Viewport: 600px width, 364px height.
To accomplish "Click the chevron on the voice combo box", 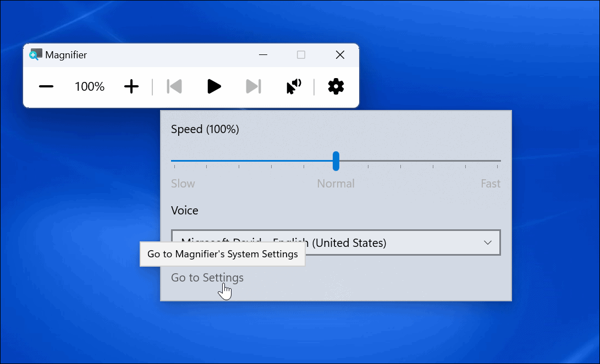I will tap(487, 242).
